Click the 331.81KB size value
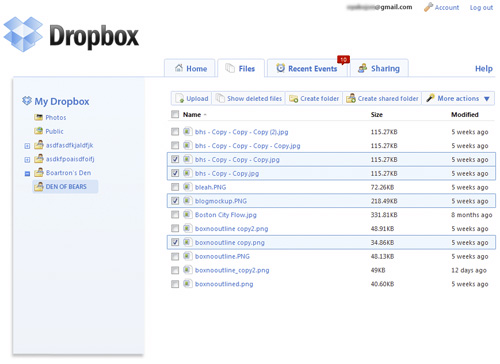This screenshot has height=364, width=500. point(384,215)
